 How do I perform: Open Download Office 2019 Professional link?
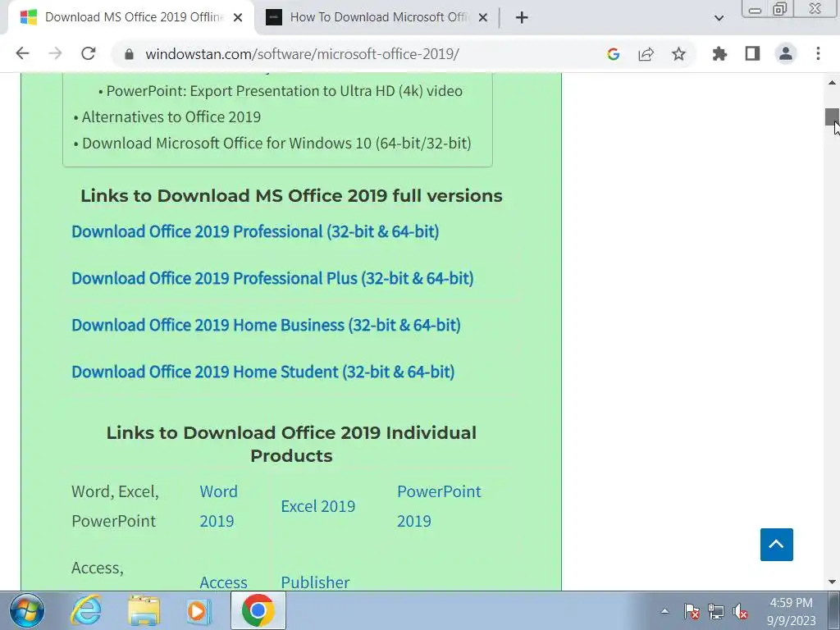point(256,231)
